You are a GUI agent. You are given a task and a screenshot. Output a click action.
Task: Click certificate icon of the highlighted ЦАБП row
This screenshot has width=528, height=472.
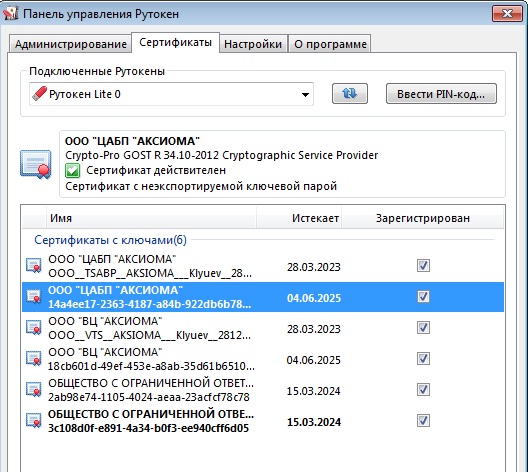click(x=34, y=297)
